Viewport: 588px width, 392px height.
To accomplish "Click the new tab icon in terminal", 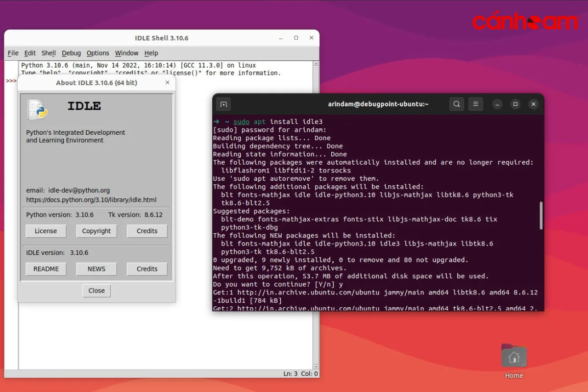I will click(x=223, y=104).
